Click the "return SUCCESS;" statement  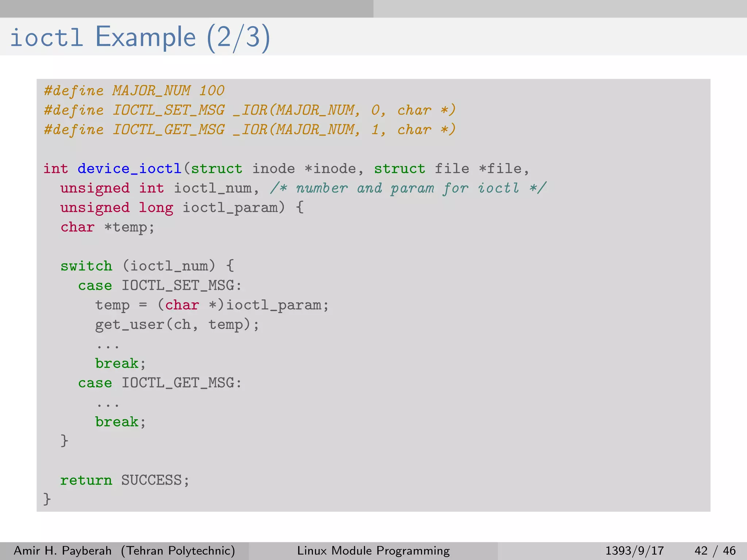click(125, 480)
